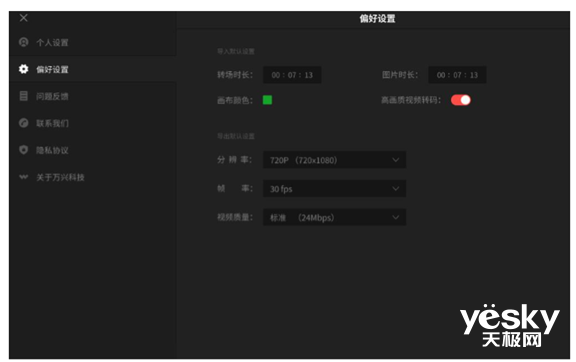The height and width of the screenshot is (362, 576).
Task: Open 个人设置 menu item
Action: click(x=93, y=43)
